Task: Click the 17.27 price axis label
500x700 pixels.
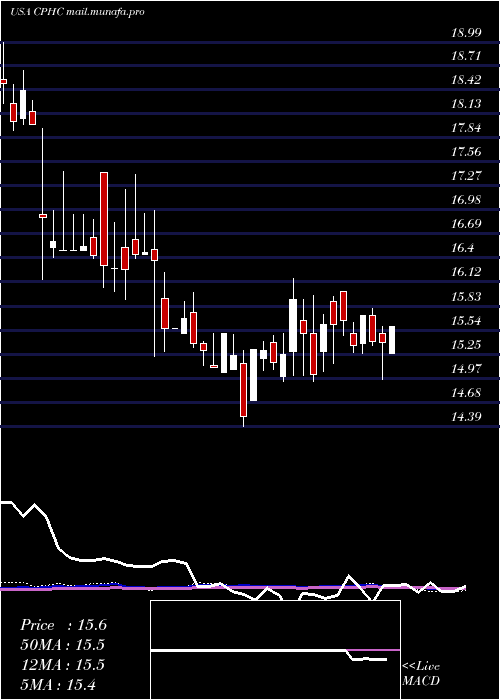Action: 466,176
